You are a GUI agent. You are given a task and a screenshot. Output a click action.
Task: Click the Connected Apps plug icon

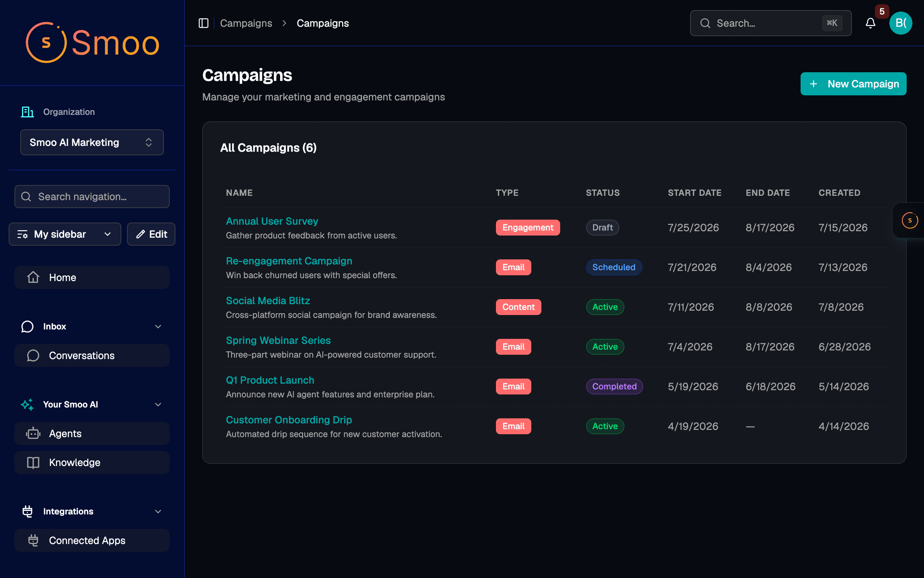tap(33, 540)
